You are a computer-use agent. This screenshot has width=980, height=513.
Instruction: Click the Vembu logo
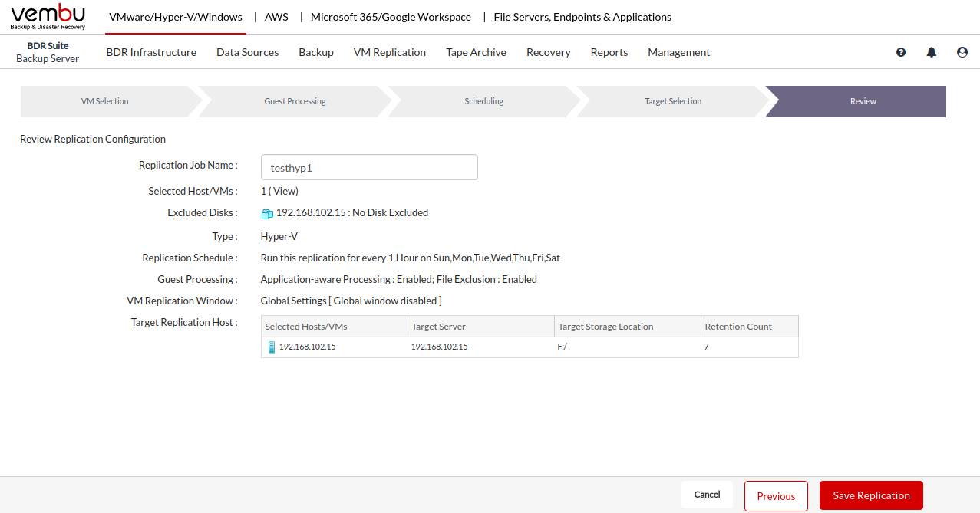tap(48, 16)
